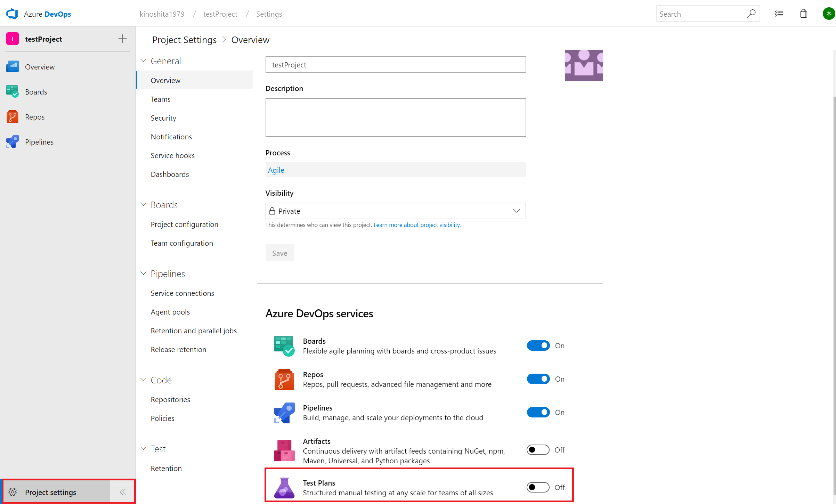836x504 pixels.
Task: Open Learn more about project visibility link
Action: pos(417,225)
